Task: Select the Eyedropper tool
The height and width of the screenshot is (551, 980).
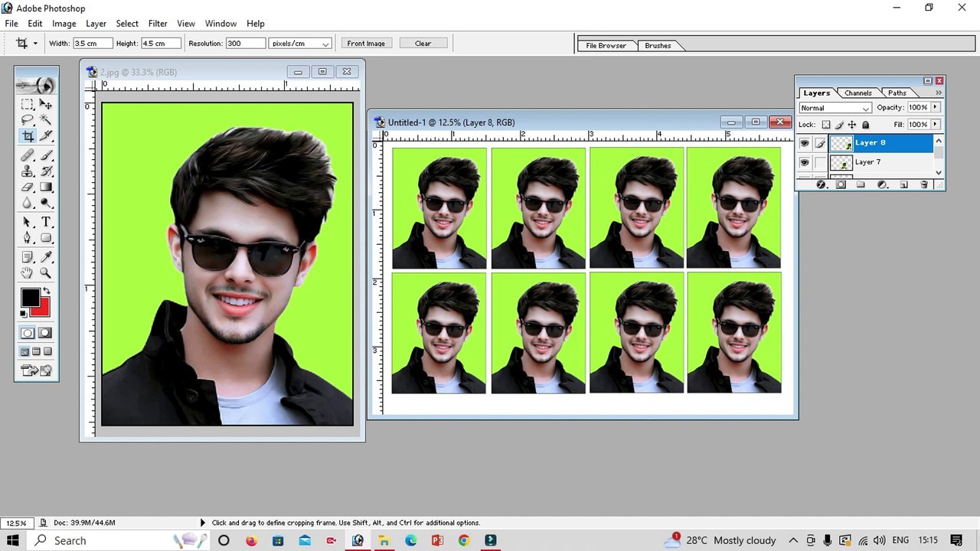Action: coord(46,257)
